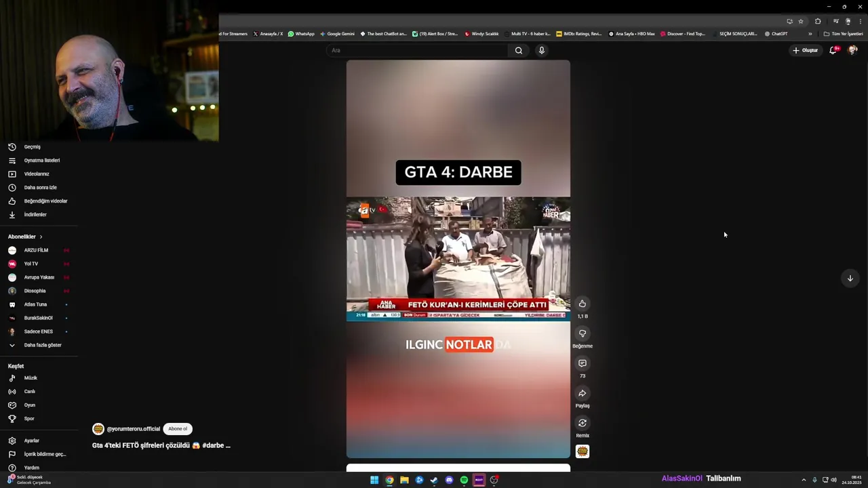Open WhatsApp bookmark

point(301,34)
